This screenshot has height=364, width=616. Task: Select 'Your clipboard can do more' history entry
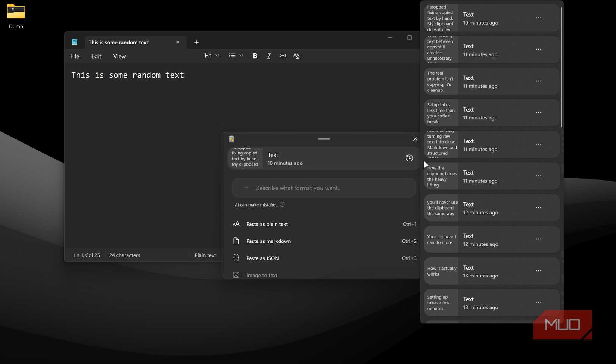click(x=492, y=239)
